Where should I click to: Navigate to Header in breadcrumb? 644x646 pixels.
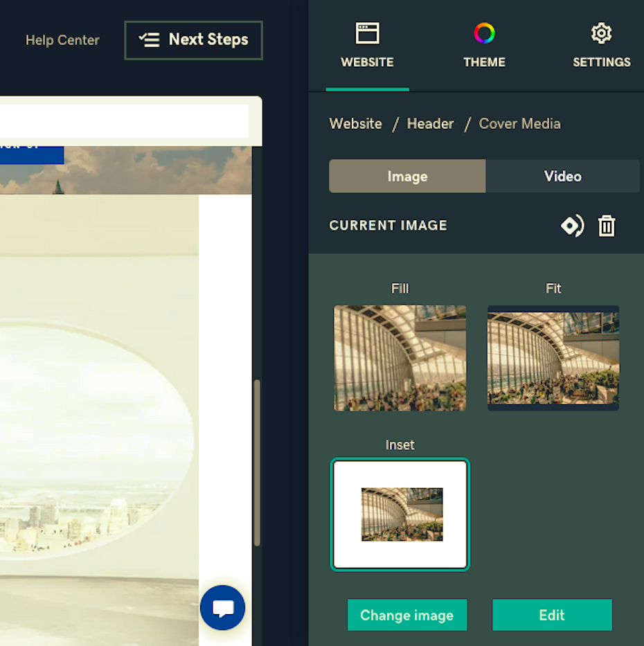click(430, 124)
